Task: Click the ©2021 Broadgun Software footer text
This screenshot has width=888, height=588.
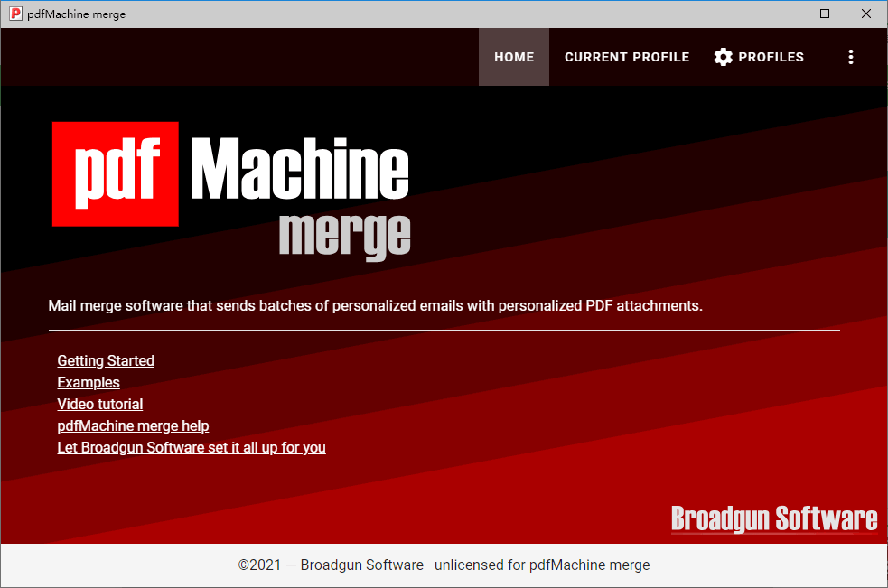Action: click(x=331, y=565)
